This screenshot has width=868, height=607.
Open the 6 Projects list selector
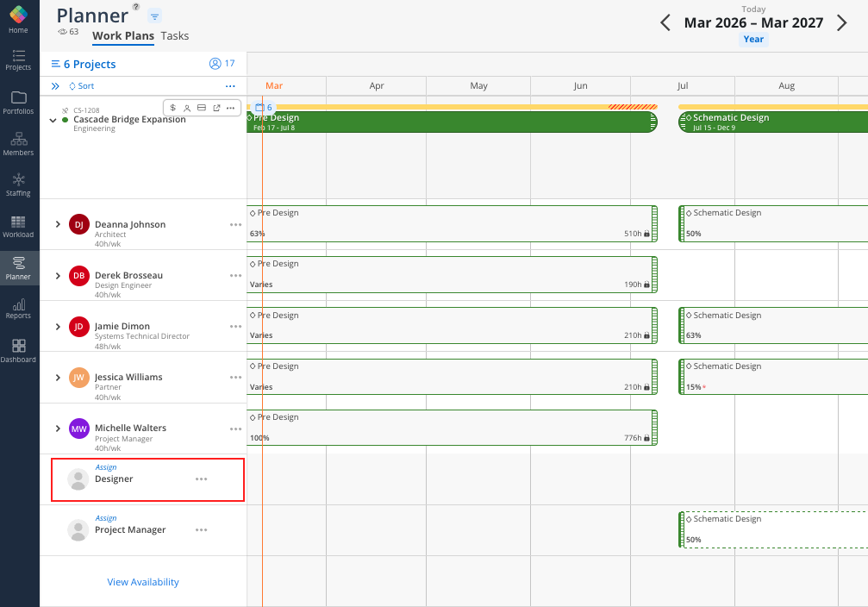[x=84, y=65]
